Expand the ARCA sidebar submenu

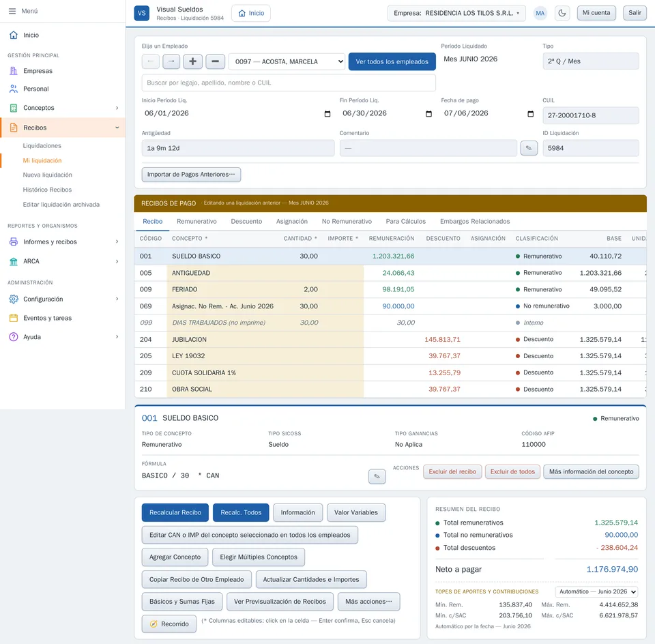(x=117, y=261)
